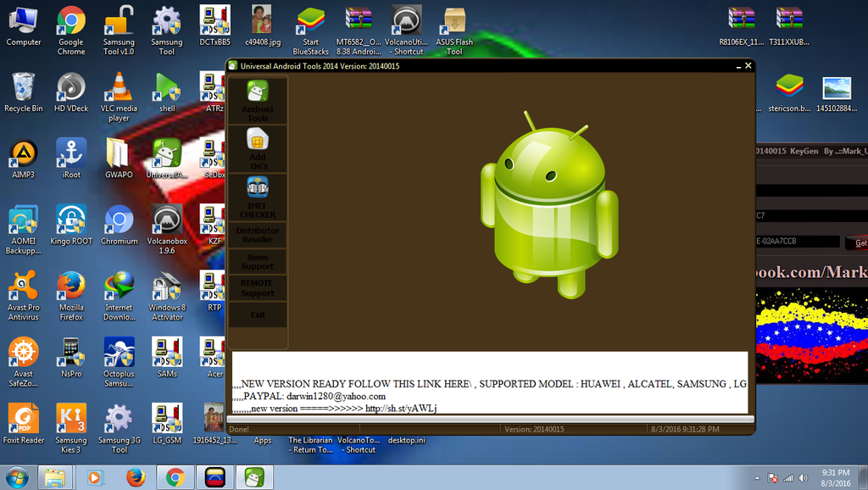The image size is (868, 490).
Task: Open Distributor Reseller page
Action: point(258,236)
